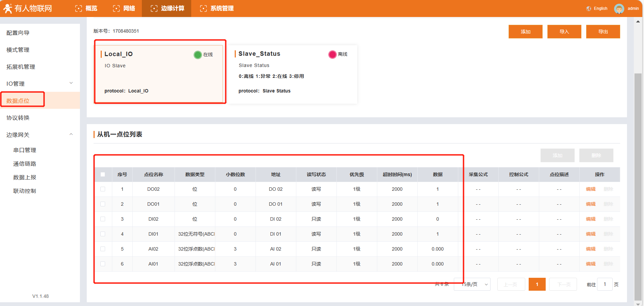
Task: Switch to the 边缘计算 top tab
Action: [167, 8]
